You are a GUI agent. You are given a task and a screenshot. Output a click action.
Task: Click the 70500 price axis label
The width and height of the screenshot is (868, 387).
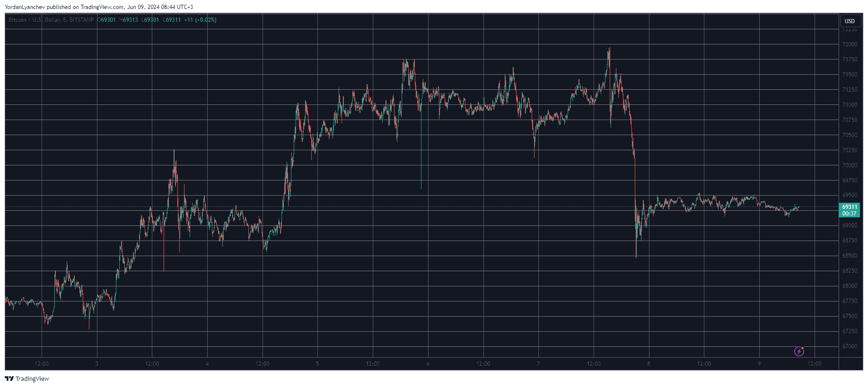click(x=850, y=135)
